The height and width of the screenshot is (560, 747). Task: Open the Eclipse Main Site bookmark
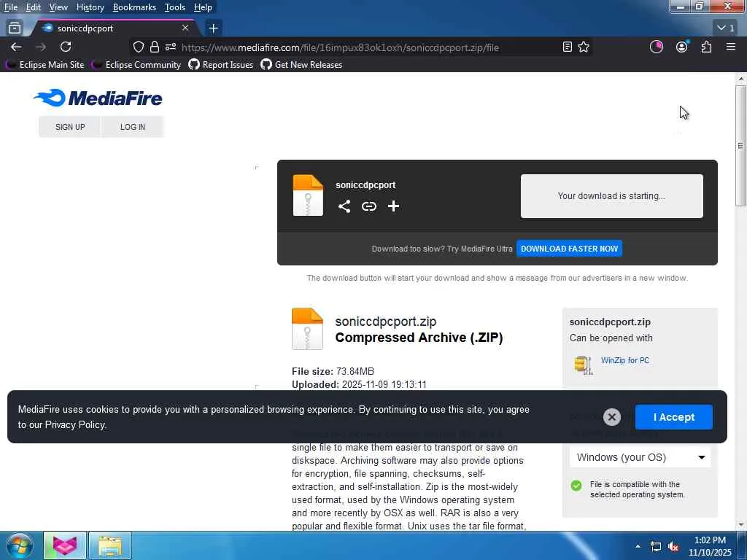46,65
